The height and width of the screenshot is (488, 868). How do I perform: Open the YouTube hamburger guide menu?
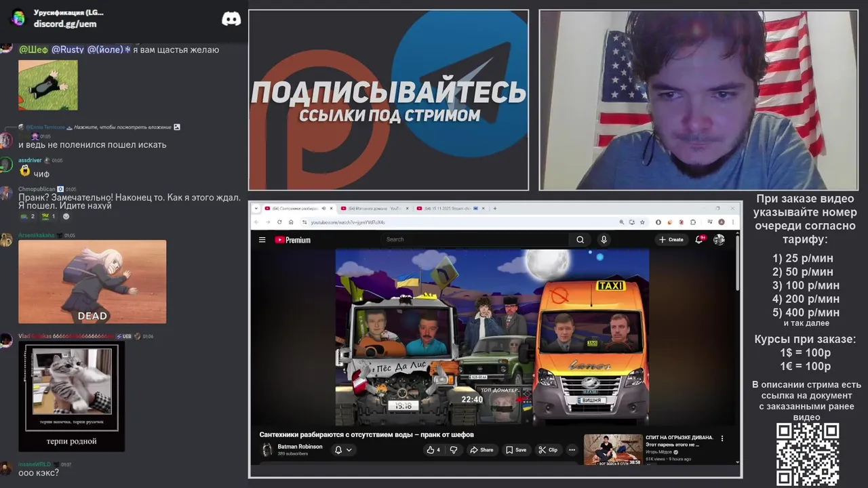tap(262, 239)
